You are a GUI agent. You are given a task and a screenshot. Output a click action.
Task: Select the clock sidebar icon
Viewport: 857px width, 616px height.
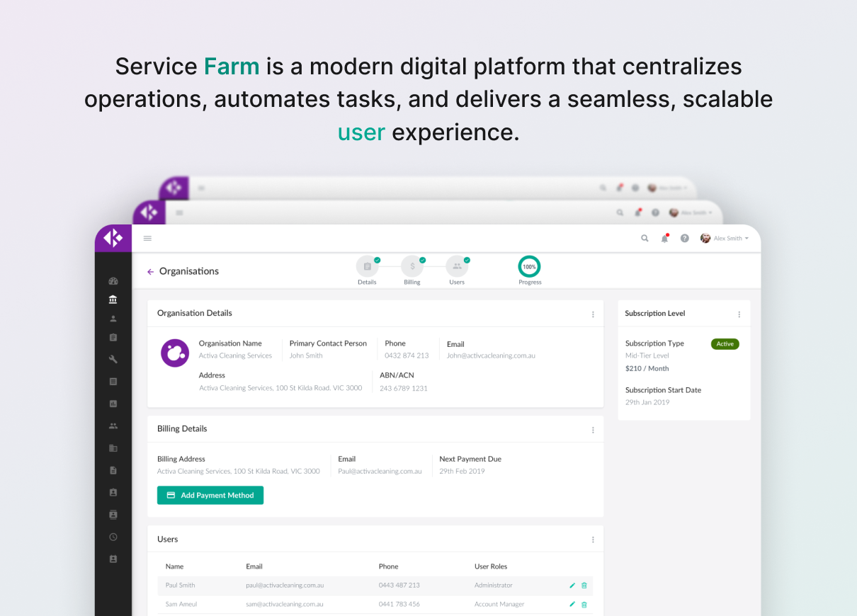tap(113, 537)
